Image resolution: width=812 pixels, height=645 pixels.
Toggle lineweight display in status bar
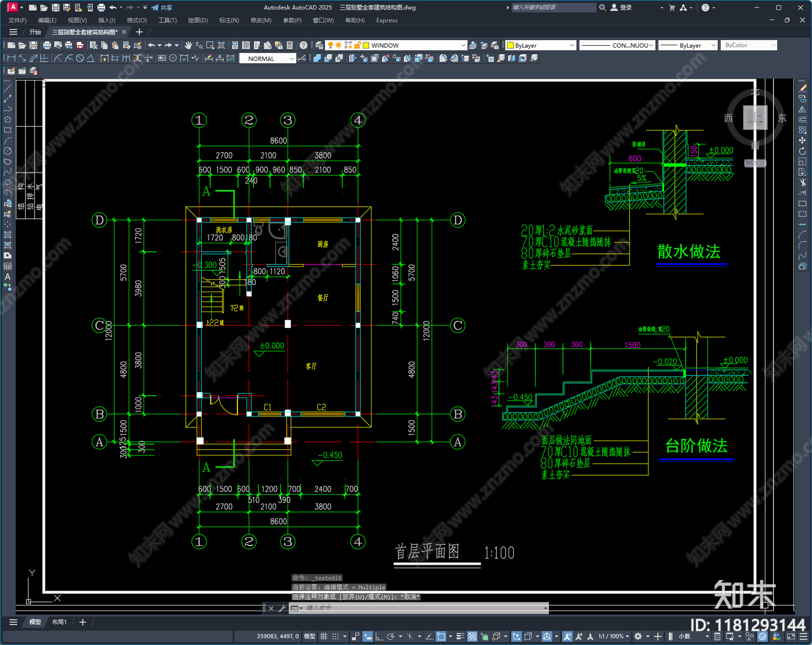460,636
